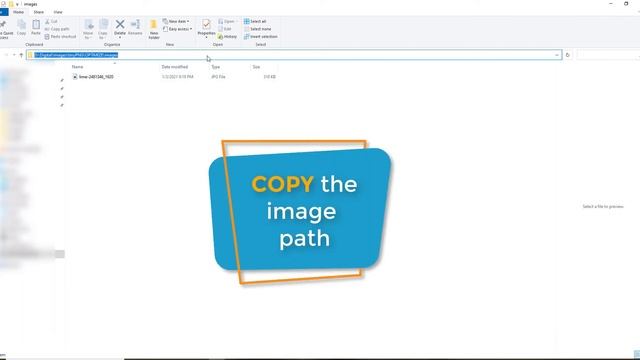Sort by the Size column header
This screenshot has width=640, height=360.
point(256,67)
